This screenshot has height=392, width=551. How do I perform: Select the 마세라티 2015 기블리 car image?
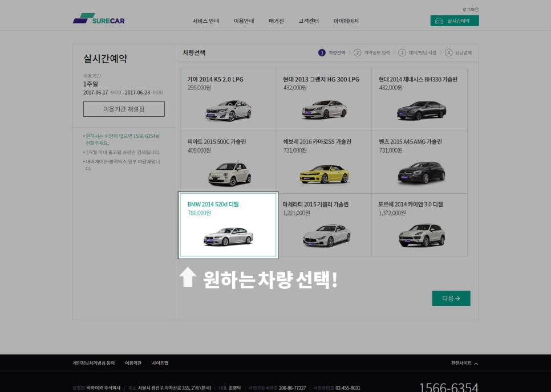pyautogui.click(x=327, y=235)
